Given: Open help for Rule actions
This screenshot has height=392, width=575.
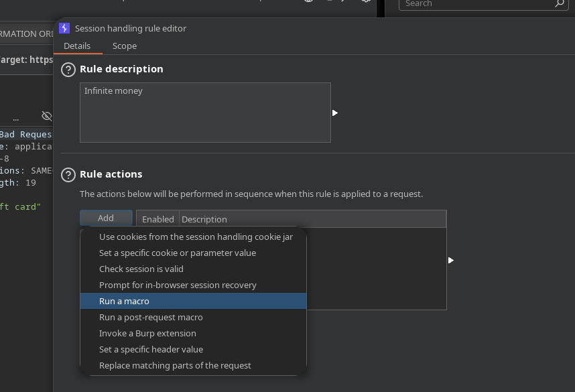Looking at the screenshot, I should [68, 174].
